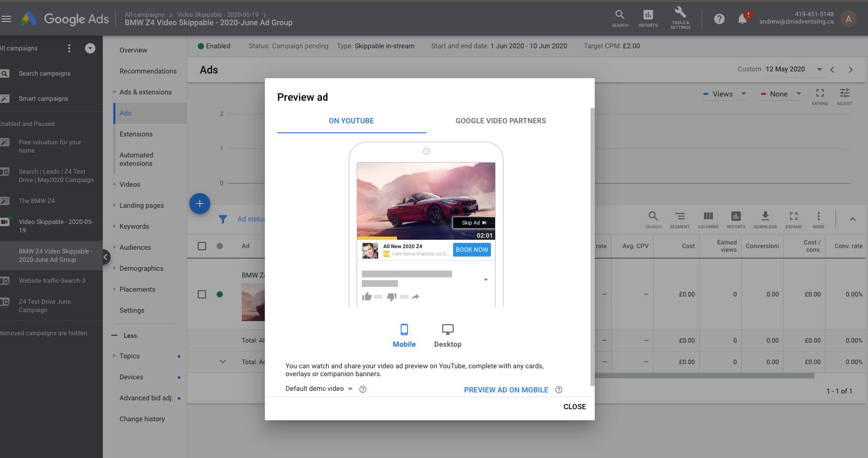Click the Book Now button in preview
Image resolution: width=868 pixels, height=458 pixels.
coord(472,250)
